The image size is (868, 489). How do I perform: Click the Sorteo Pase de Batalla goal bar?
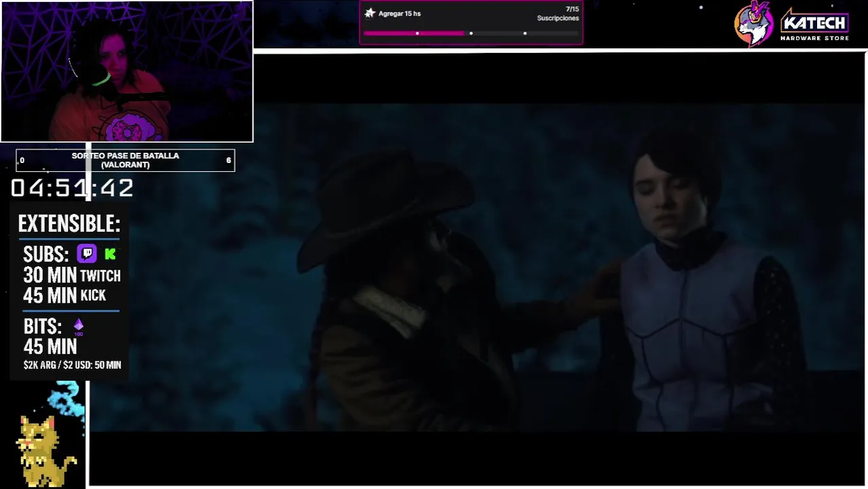point(126,160)
